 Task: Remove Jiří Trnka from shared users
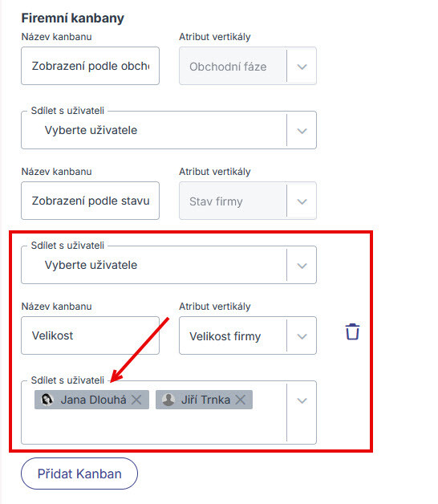[x=240, y=400]
